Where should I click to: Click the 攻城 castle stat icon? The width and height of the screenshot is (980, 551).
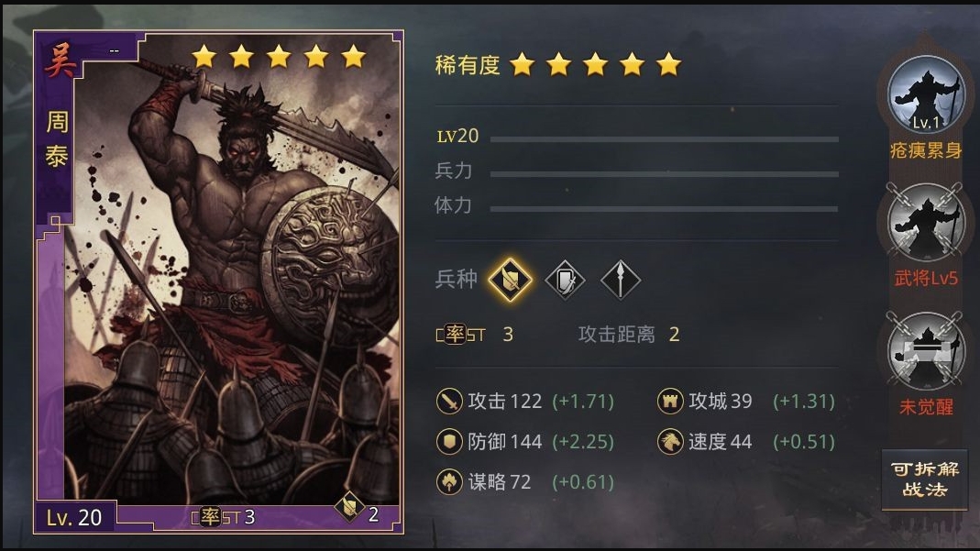coord(670,401)
